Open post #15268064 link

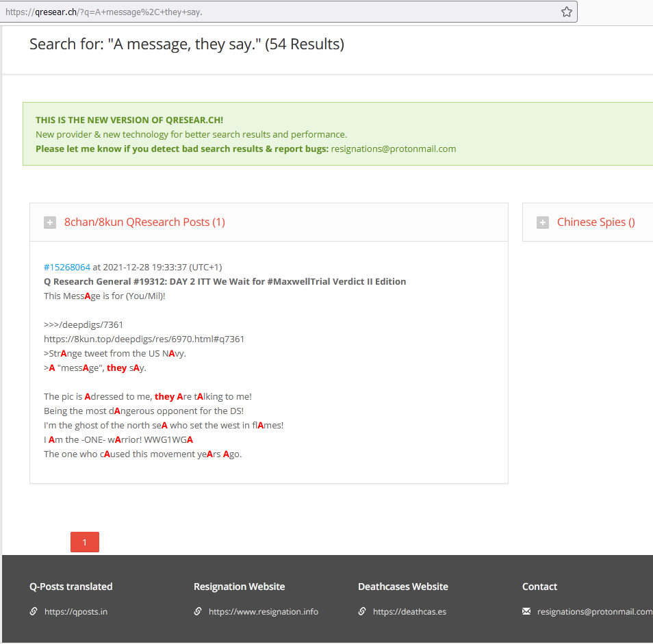[x=67, y=268]
